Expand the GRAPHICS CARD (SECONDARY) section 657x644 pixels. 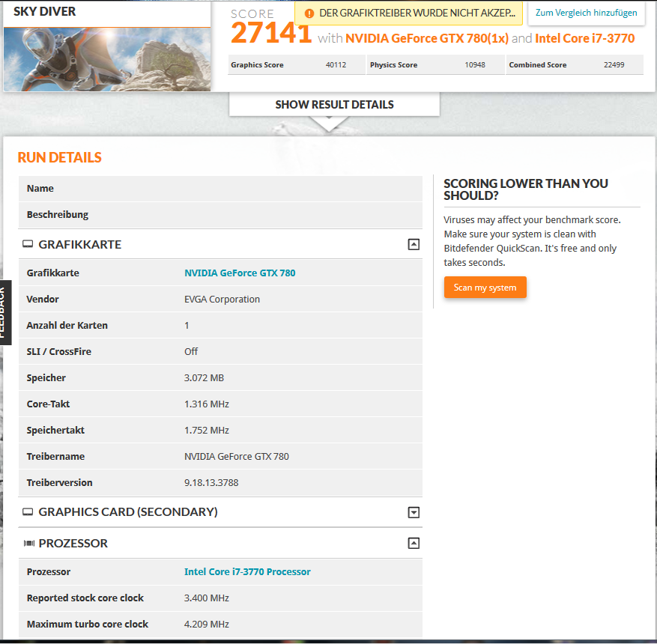pyautogui.click(x=414, y=512)
